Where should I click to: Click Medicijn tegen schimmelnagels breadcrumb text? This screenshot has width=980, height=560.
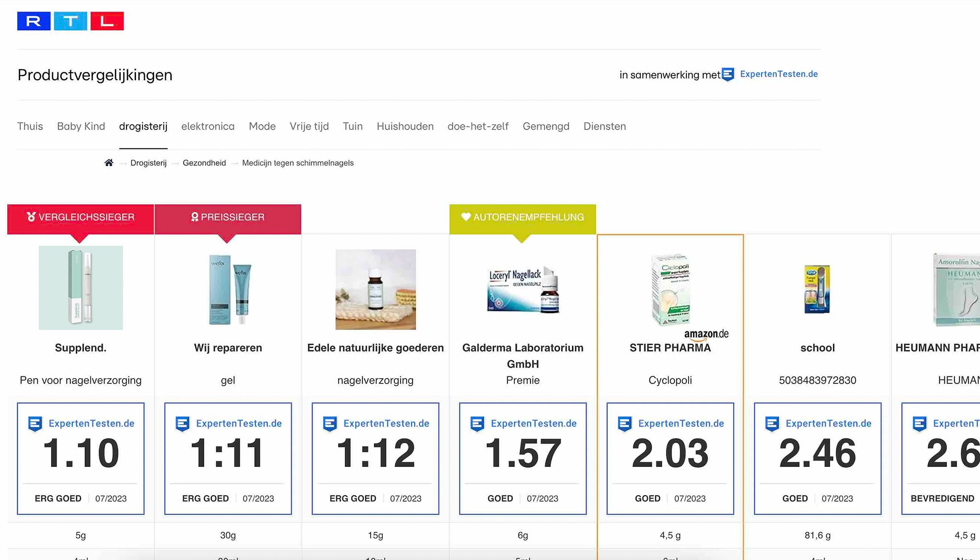coord(298,163)
